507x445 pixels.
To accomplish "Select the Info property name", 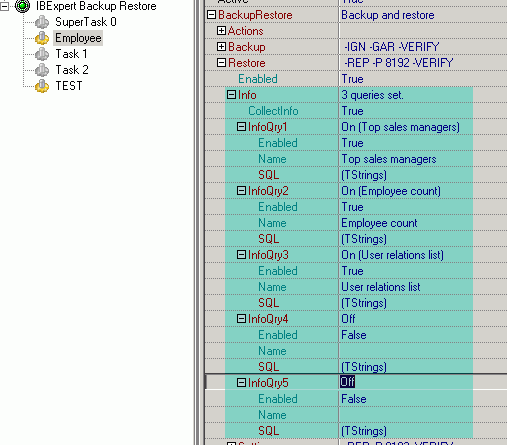I will (247, 95).
